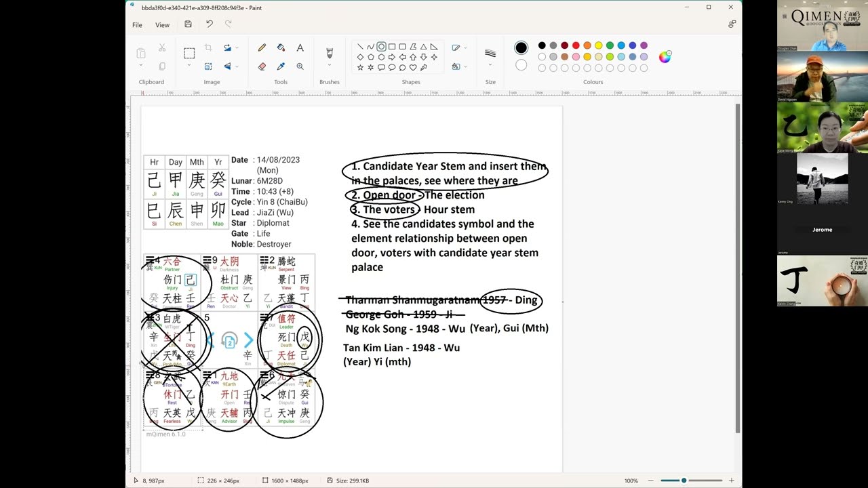Click the rectangular Selection tool icon

[189, 53]
